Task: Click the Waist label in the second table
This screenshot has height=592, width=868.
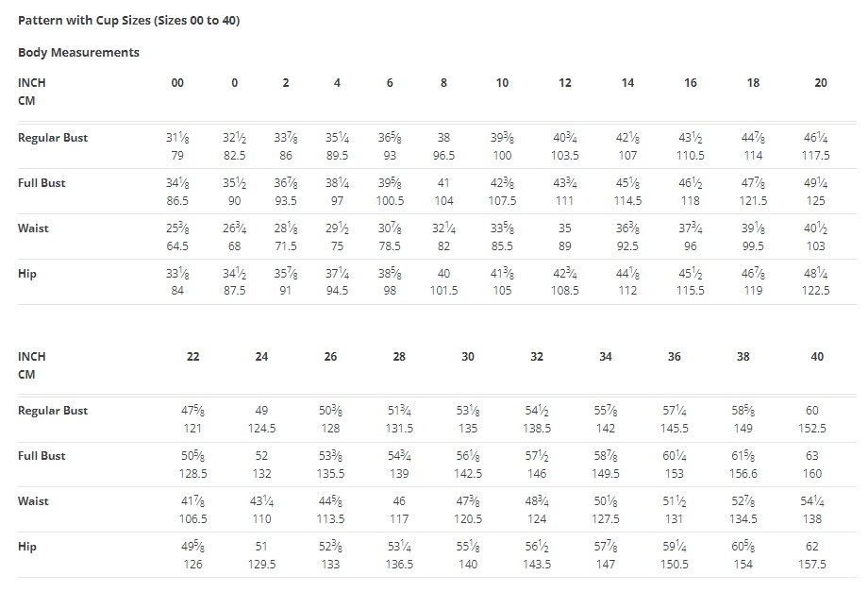Action: tap(33, 501)
